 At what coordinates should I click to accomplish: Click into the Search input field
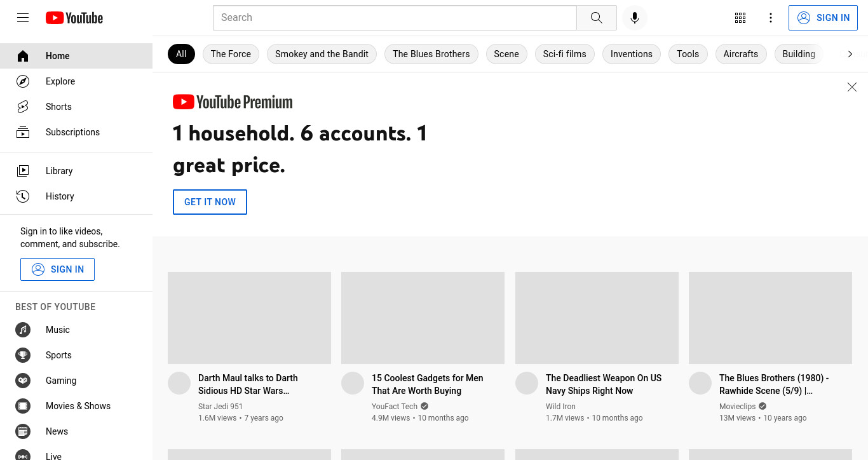[394, 18]
